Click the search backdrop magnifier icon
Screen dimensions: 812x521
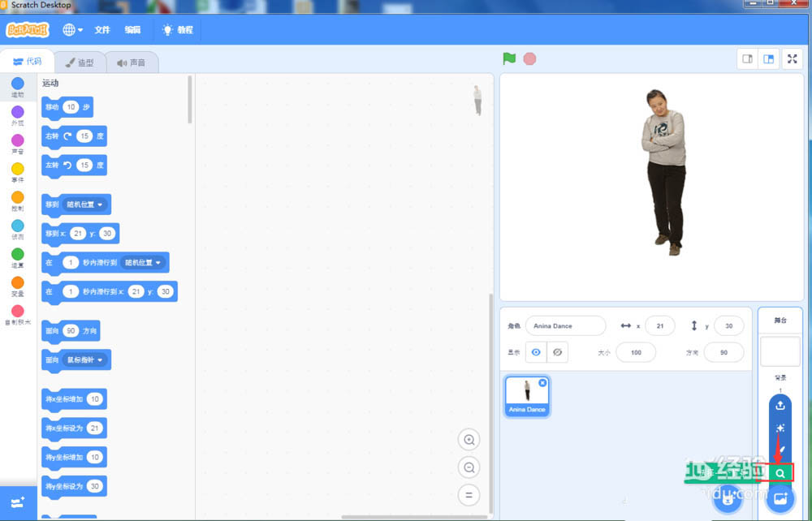780,473
